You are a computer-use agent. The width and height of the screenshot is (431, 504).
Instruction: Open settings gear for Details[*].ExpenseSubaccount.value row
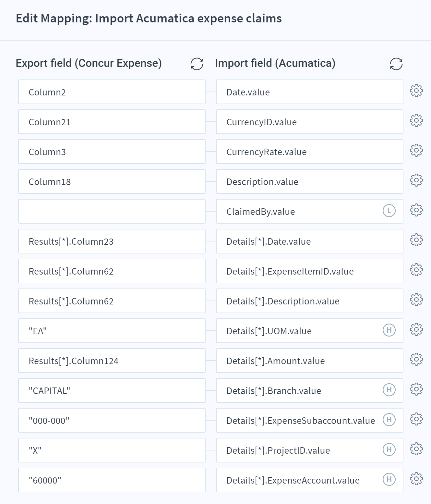point(416,419)
